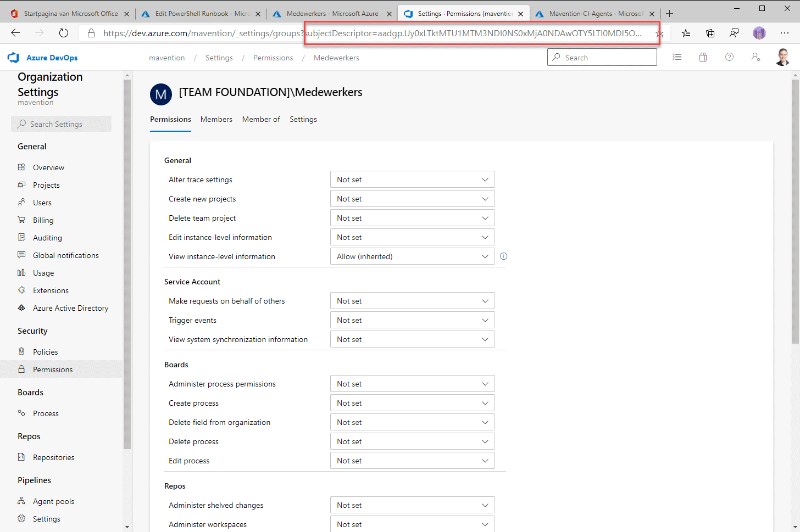Click the mavention breadcrumb link

(167, 58)
